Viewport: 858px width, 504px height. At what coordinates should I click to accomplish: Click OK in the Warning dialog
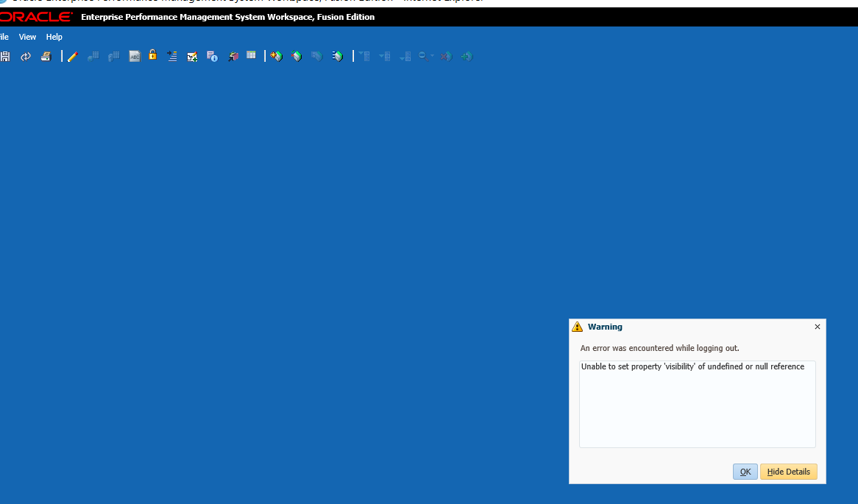(x=745, y=472)
